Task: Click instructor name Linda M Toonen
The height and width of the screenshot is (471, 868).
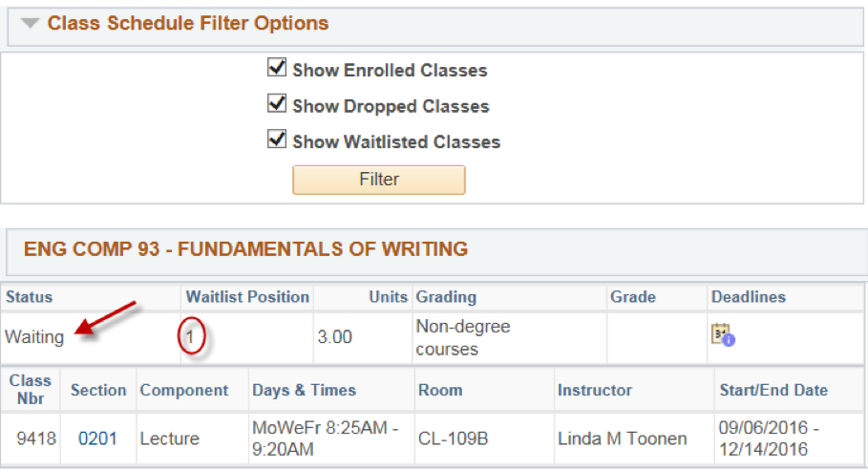Action: tap(623, 439)
